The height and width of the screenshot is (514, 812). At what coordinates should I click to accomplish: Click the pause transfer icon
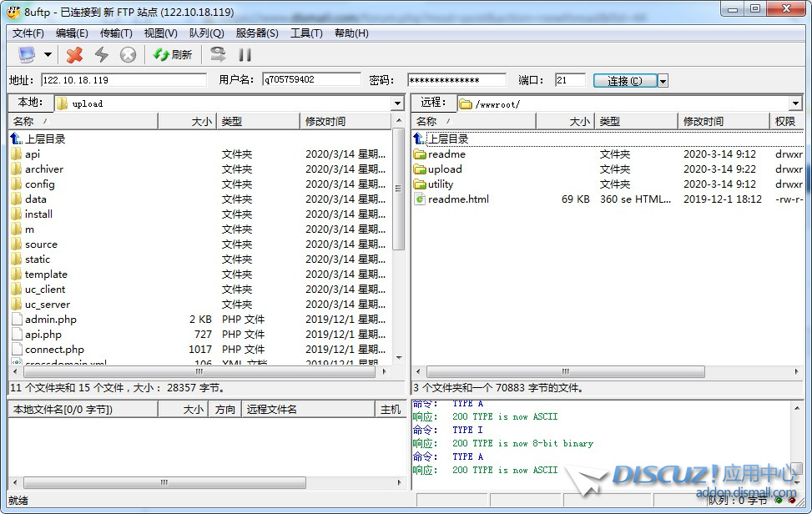(245, 55)
